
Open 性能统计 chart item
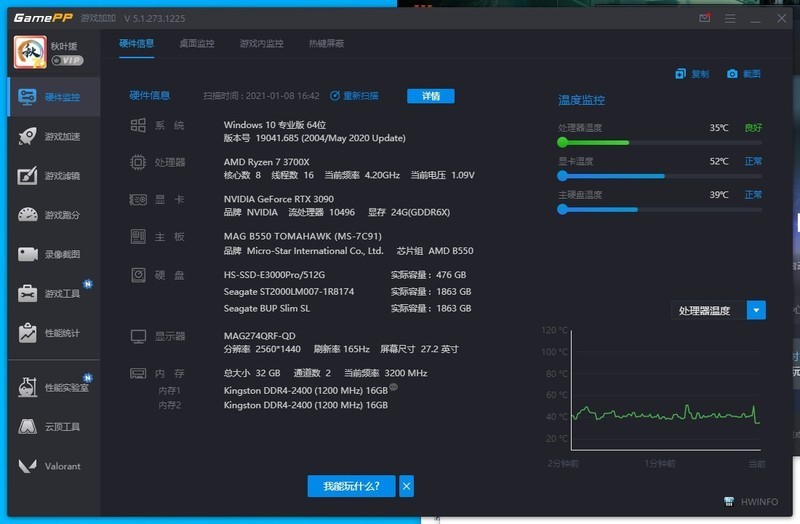[54, 333]
